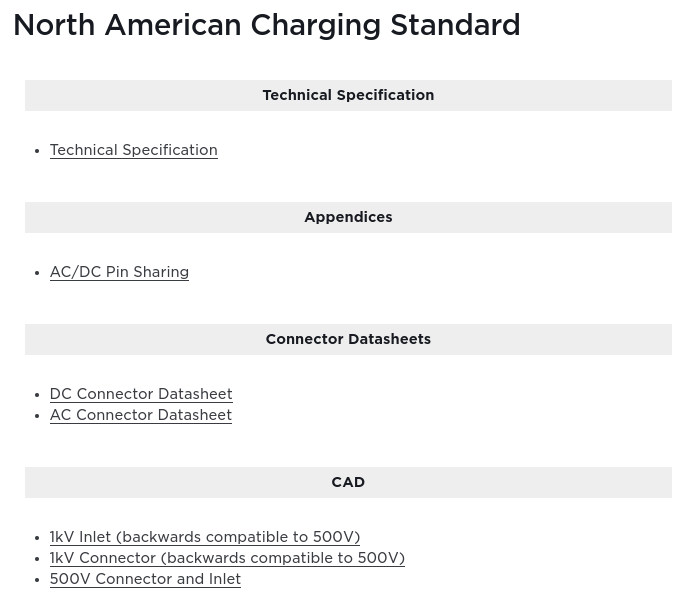Click the CAD section header
Image resolution: width=678 pixels, height=606 pixels.
[348, 482]
